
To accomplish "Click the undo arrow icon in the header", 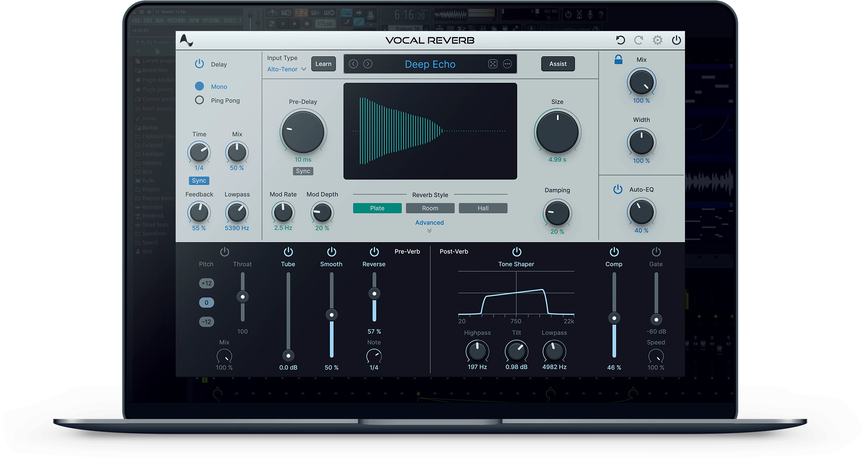I will point(621,40).
